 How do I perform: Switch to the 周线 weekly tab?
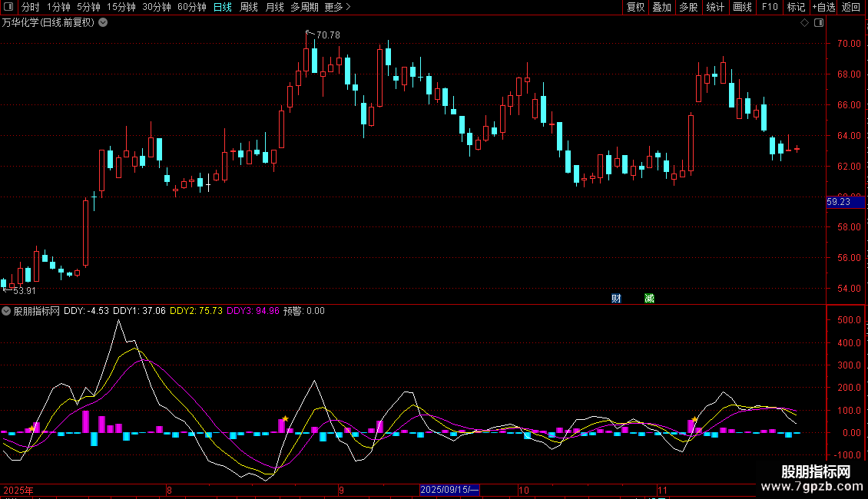coord(249,8)
